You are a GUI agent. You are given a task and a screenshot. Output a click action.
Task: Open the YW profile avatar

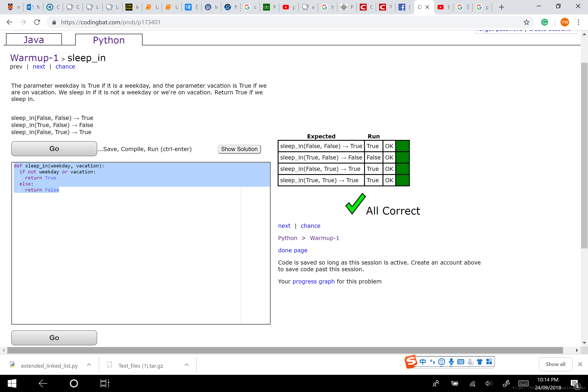(565, 22)
